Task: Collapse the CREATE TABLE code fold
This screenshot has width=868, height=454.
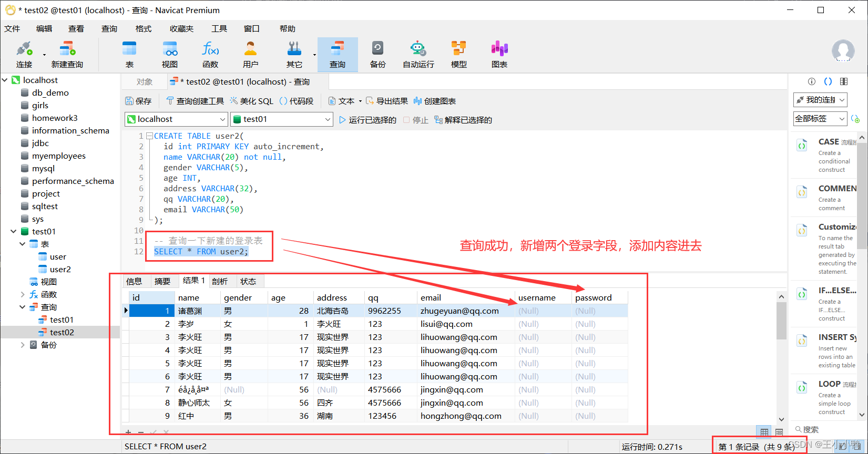Action: pyautogui.click(x=149, y=136)
